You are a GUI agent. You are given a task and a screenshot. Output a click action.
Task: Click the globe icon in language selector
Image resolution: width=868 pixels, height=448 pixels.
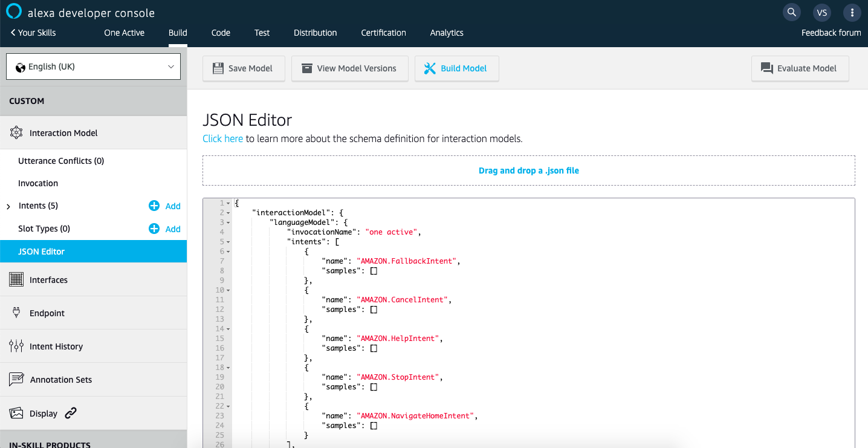21,67
